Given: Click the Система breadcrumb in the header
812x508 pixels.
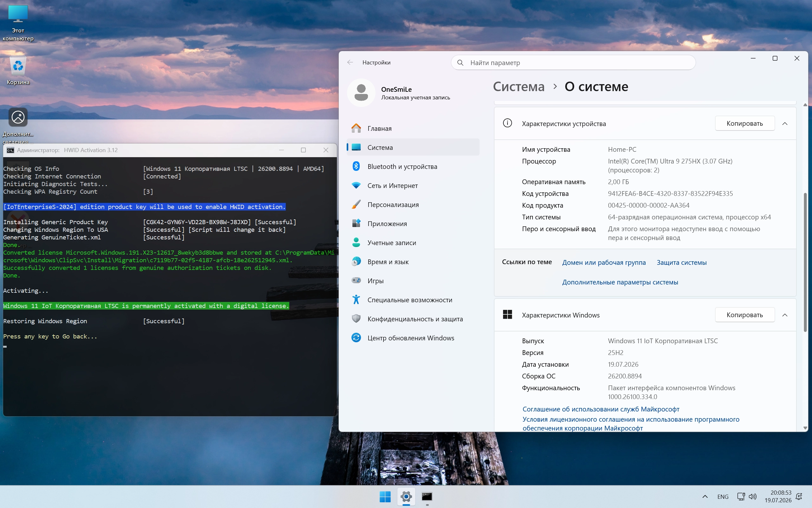Looking at the screenshot, I should tap(518, 87).
